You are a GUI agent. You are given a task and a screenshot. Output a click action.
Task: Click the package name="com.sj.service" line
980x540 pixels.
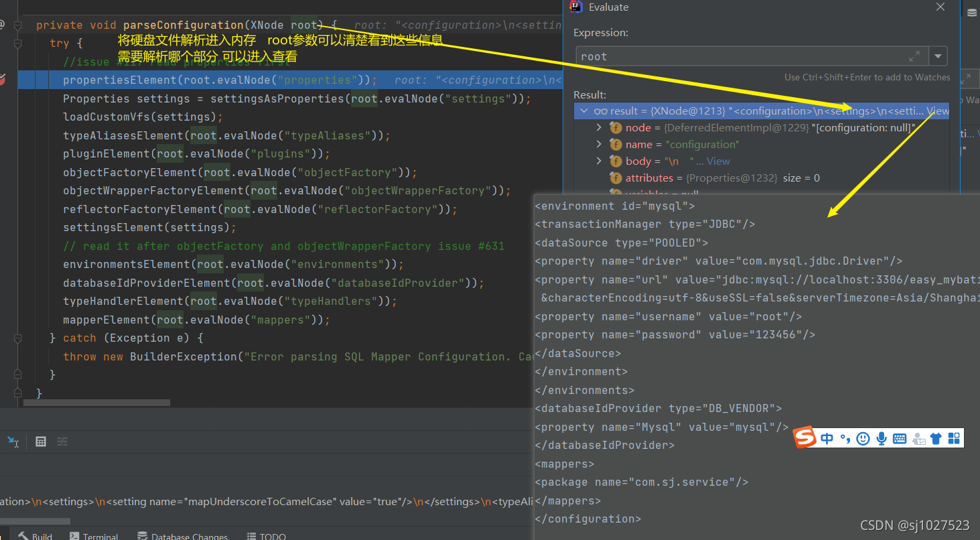(642, 482)
